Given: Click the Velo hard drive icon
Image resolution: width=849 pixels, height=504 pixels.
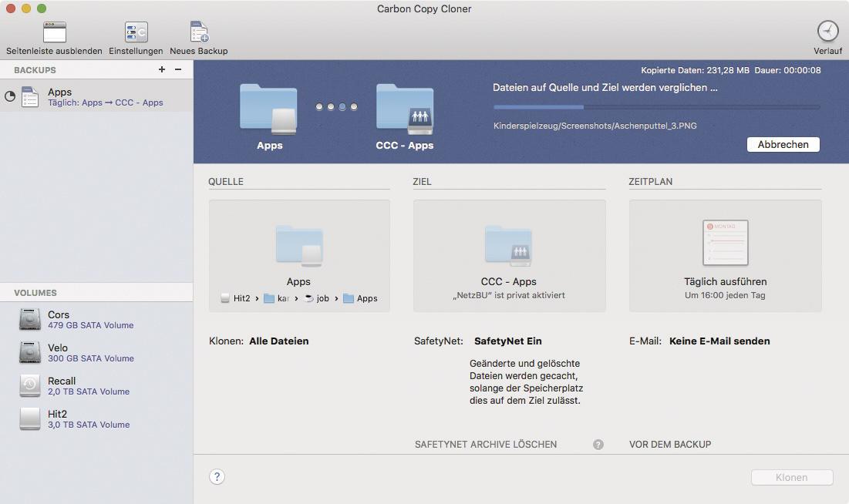Looking at the screenshot, I should tap(30, 352).
